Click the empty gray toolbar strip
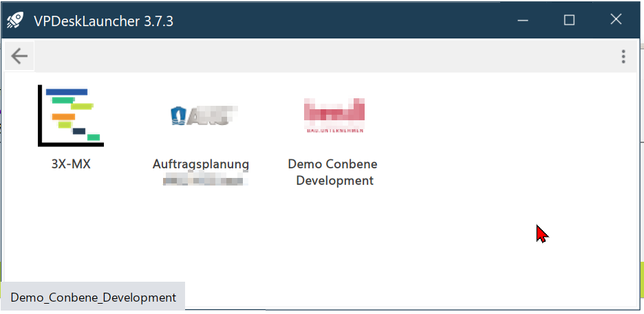Screen dimensions: 644x314 325,56
